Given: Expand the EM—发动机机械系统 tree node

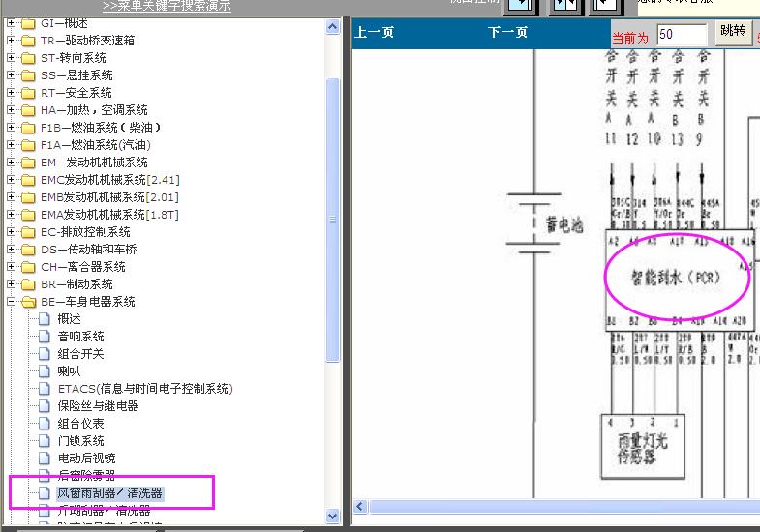Looking at the screenshot, I should [x=12, y=163].
